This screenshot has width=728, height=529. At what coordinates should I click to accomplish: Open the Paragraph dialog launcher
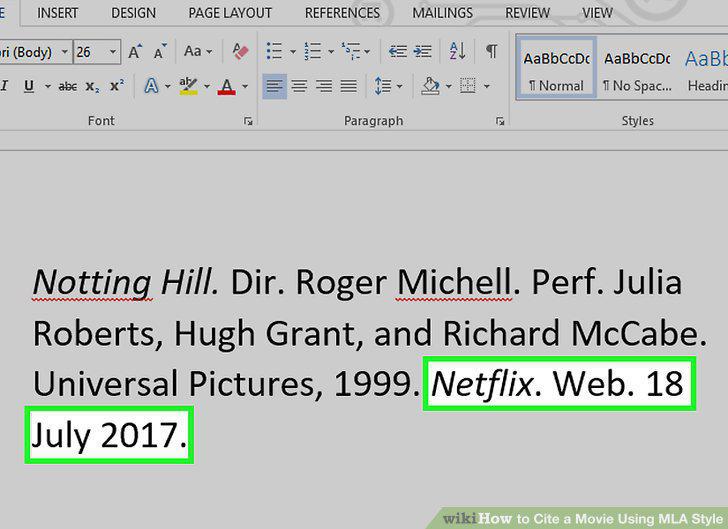(500, 121)
